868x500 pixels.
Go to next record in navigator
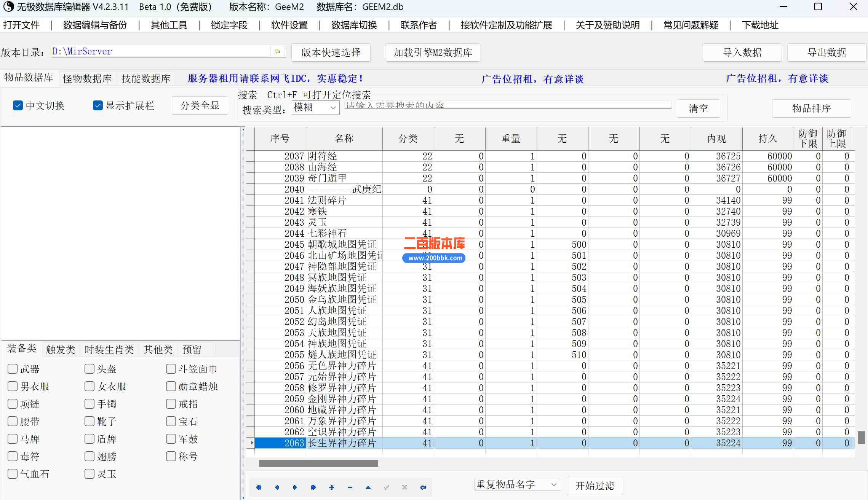click(295, 487)
